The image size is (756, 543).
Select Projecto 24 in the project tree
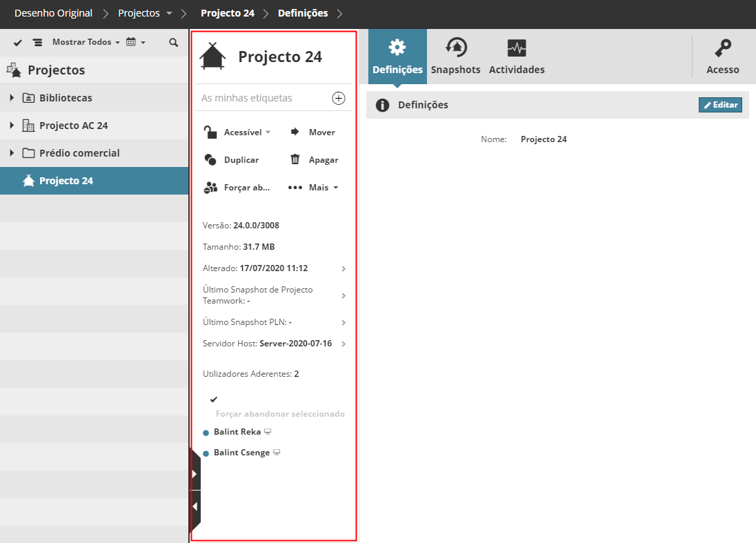(x=94, y=181)
